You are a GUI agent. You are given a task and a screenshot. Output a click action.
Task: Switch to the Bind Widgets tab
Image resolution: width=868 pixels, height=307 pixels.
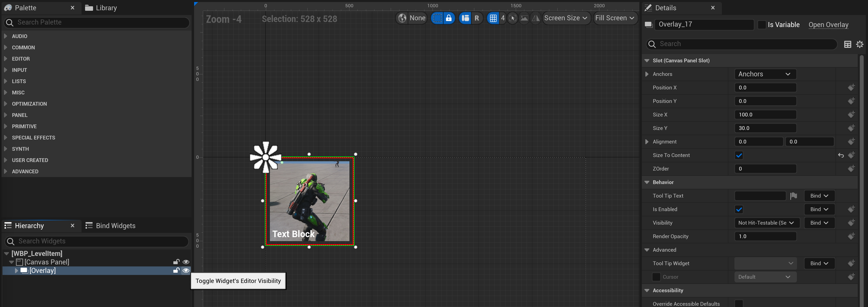111,226
